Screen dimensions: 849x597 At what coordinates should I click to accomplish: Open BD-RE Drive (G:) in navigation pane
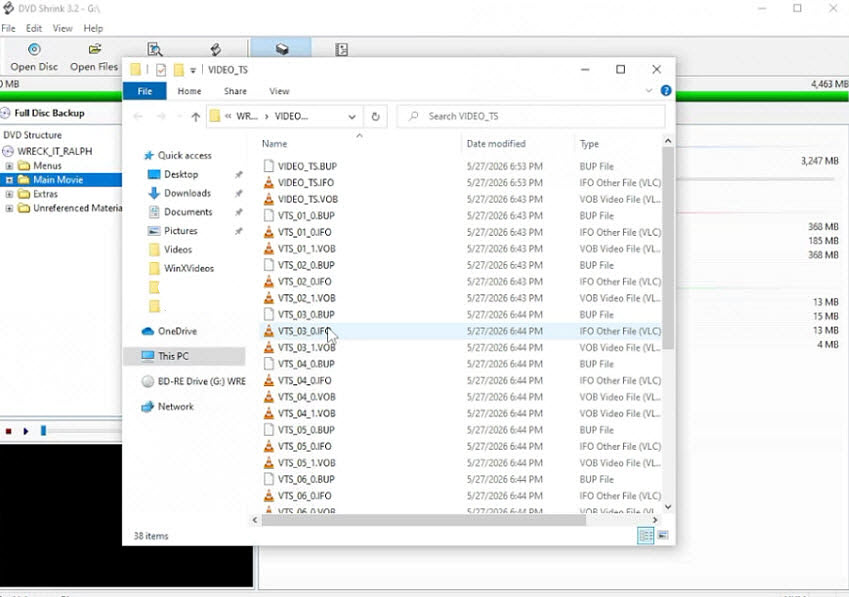click(x=201, y=381)
